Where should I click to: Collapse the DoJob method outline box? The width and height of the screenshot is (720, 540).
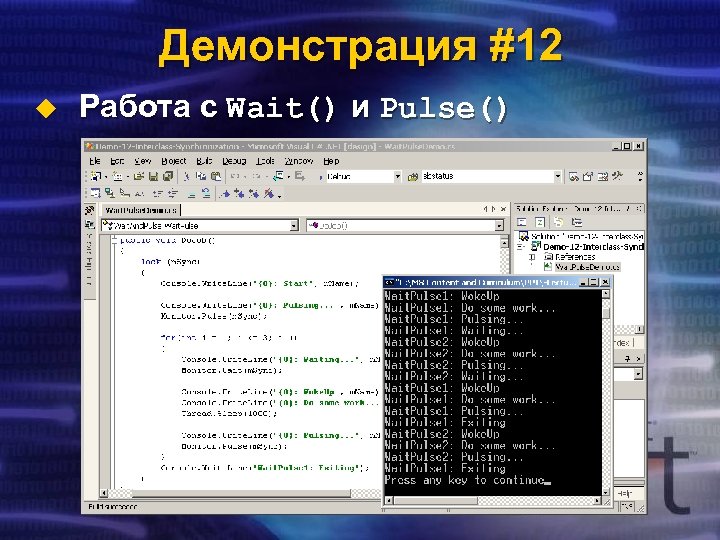click(x=114, y=240)
